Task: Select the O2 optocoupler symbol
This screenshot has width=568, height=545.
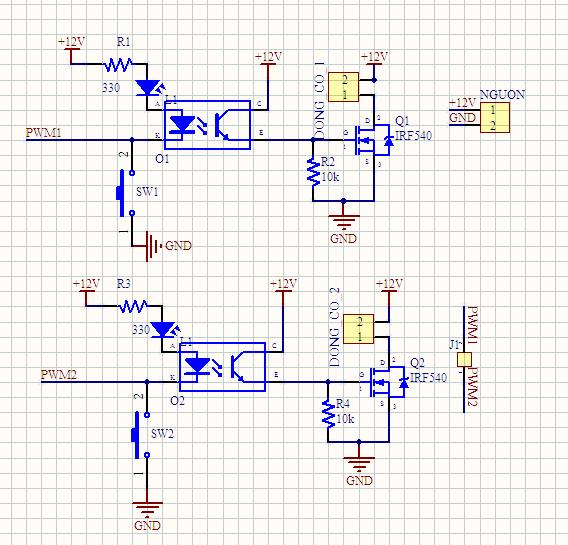Action: click(x=222, y=367)
